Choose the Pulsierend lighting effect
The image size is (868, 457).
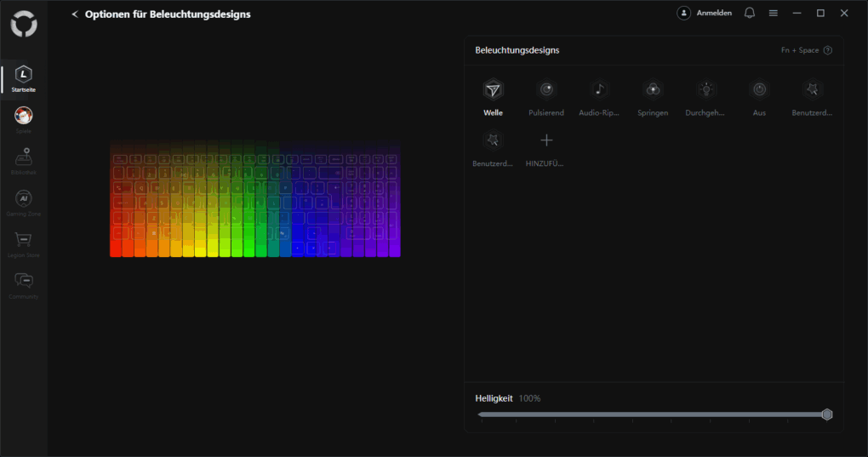[x=545, y=97]
